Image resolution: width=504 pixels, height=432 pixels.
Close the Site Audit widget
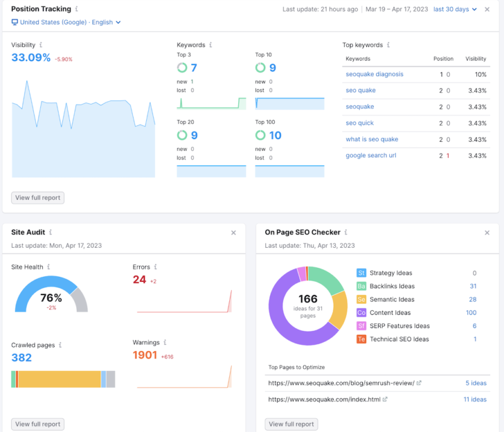point(233,233)
